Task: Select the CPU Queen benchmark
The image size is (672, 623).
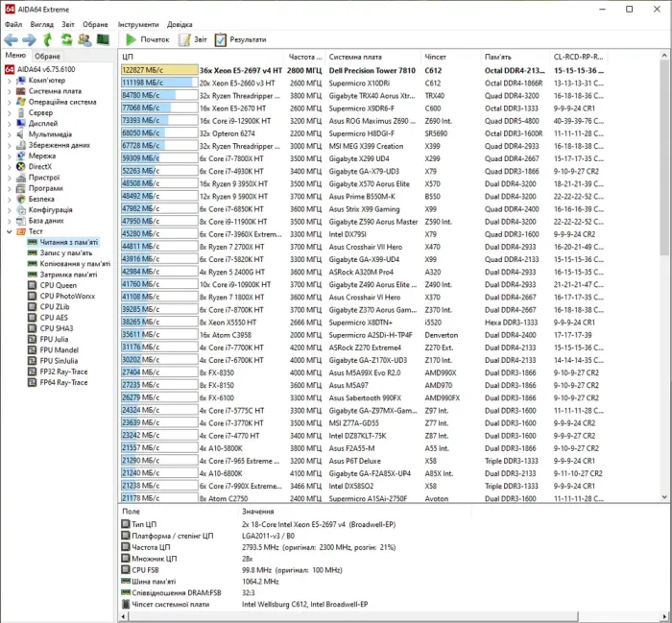Action: coord(59,285)
